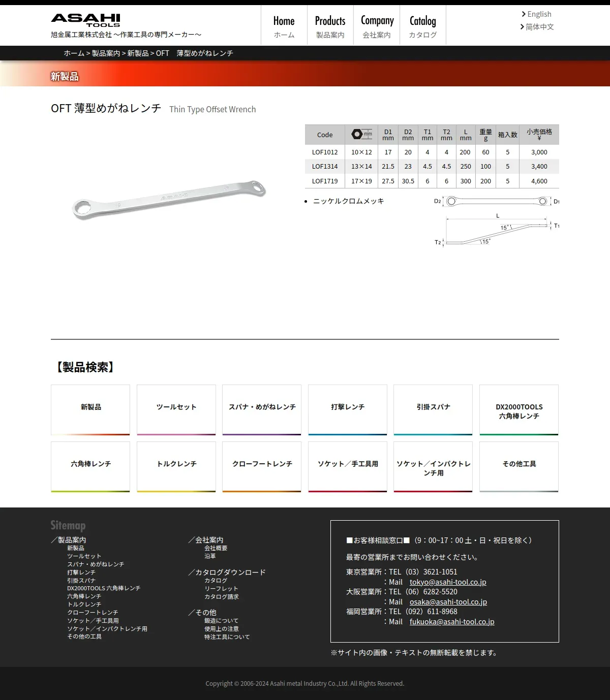Open the スパナ・めがねレンチ search card
The image size is (610, 700).
point(262,410)
